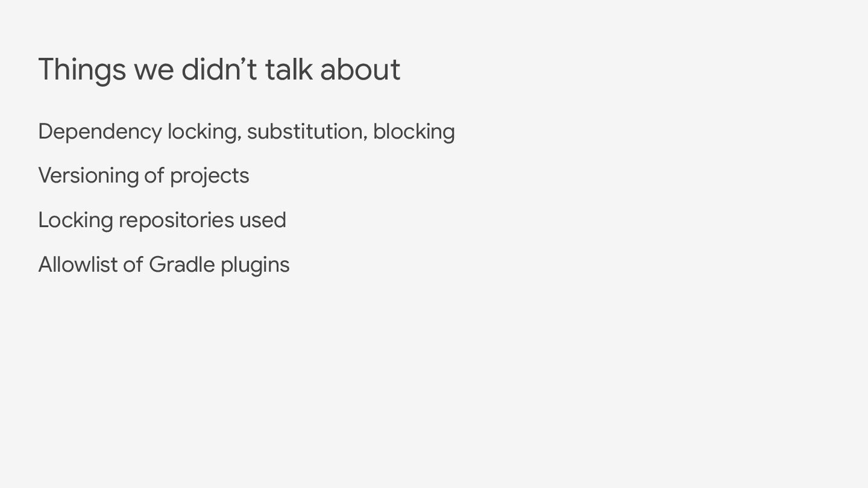Click the word 'about' in the title
The image size is (868, 488).
360,69
